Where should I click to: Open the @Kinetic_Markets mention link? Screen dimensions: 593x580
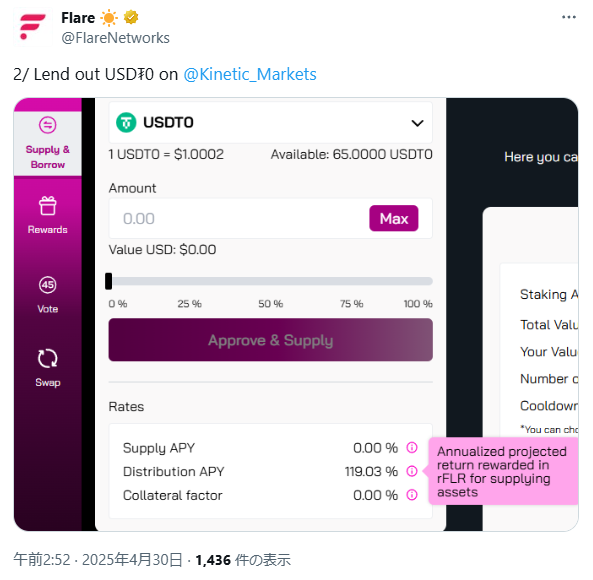[250, 74]
